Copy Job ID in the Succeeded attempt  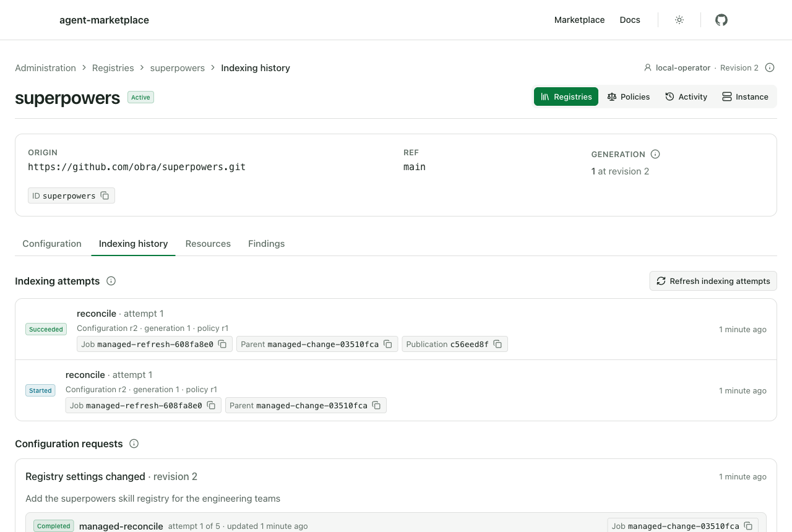pyautogui.click(x=222, y=344)
